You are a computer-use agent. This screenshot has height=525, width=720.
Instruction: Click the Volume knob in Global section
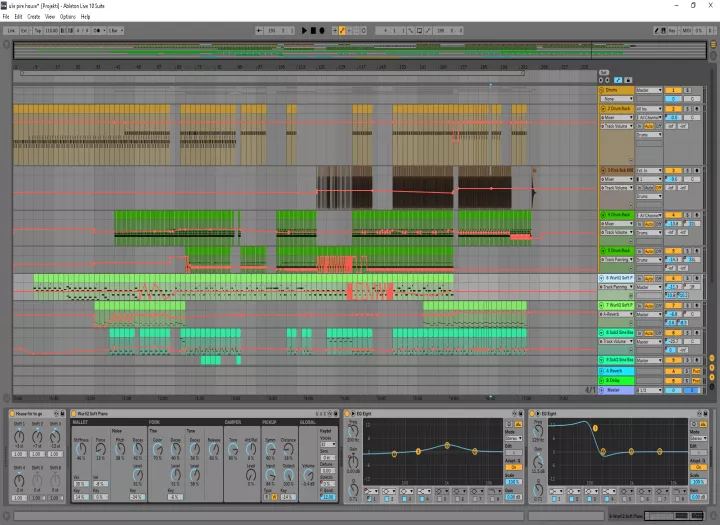pyautogui.click(x=309, y=475)
